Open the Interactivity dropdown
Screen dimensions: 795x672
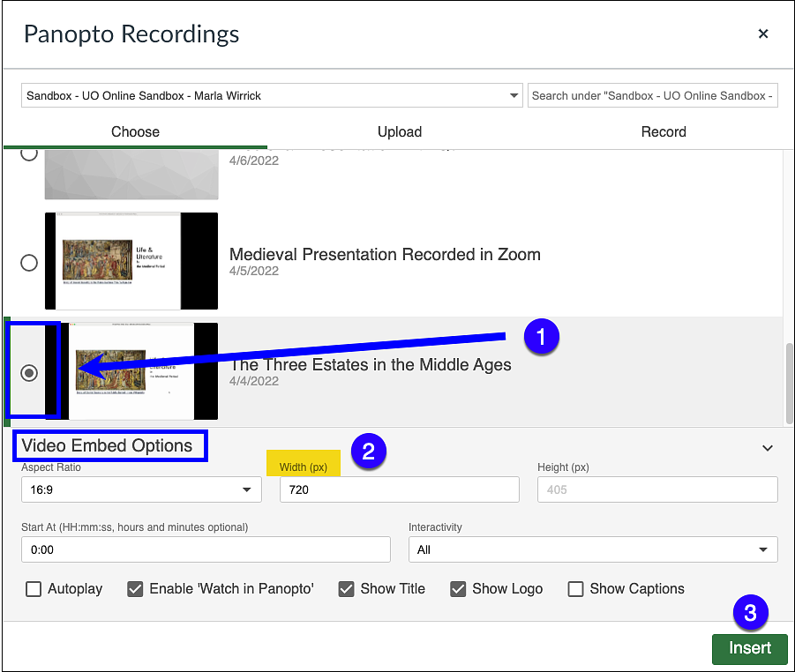click(593, 549)
